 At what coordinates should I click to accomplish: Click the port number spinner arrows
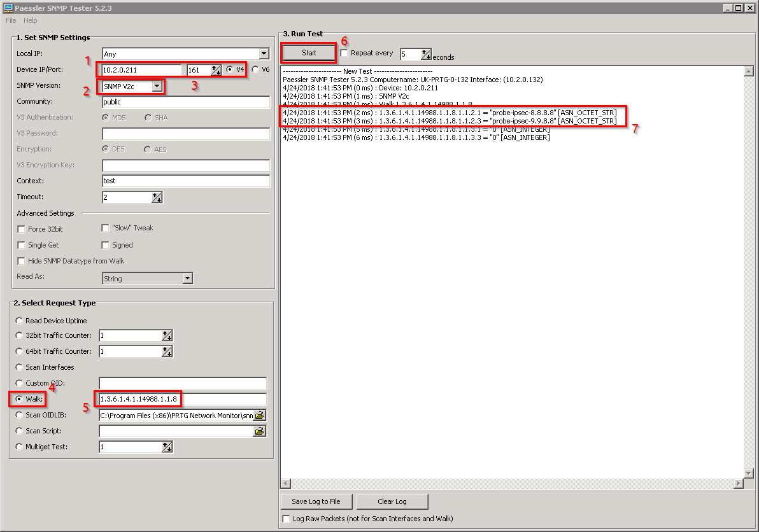216,70
